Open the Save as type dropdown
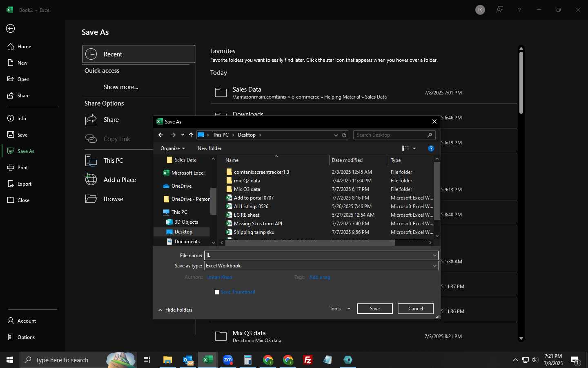The height and width of the screenshot is (368, 588). tap(321, 266)
